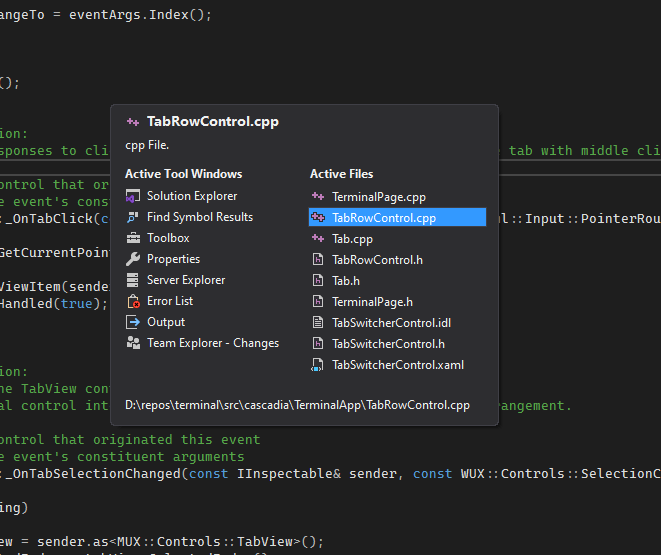Switch to Tab.cpp file
The height and width of the screenshot is (555, 661).
click(353, 239)
